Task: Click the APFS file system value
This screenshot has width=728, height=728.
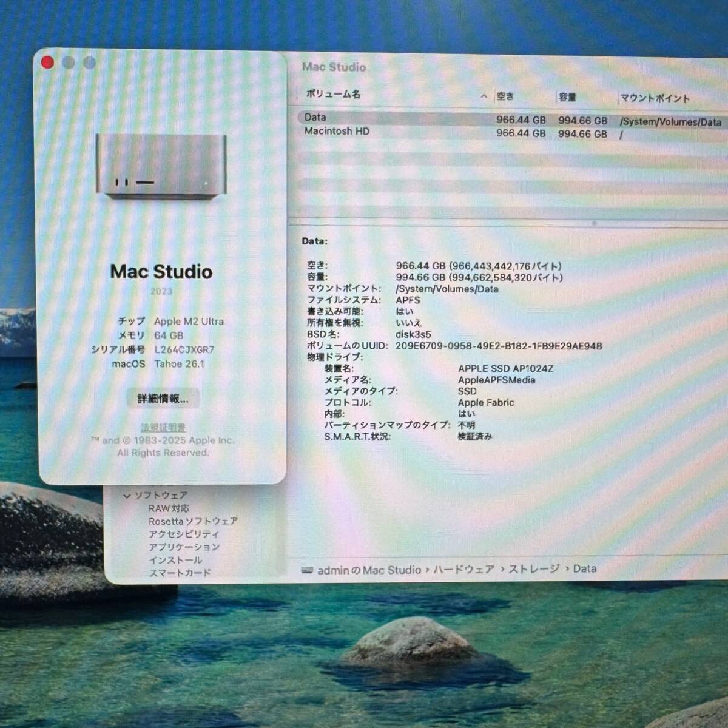Action: tap(408, 300)
